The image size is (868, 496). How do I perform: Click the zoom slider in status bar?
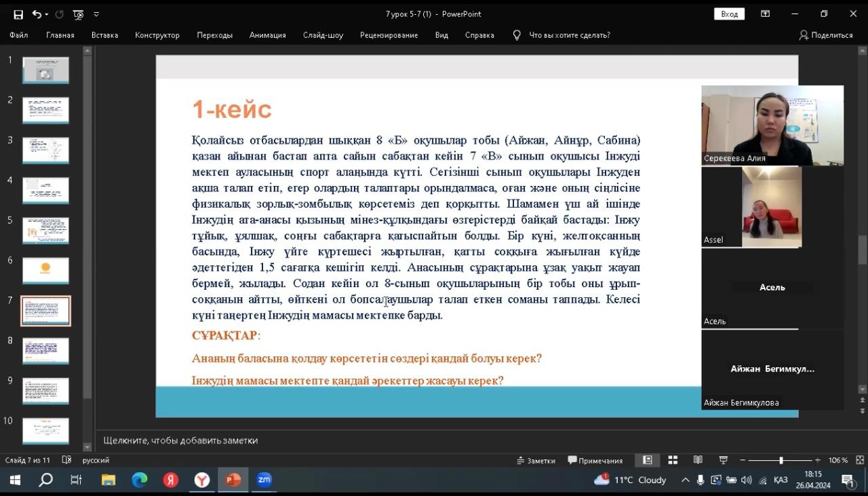[781, 460]
